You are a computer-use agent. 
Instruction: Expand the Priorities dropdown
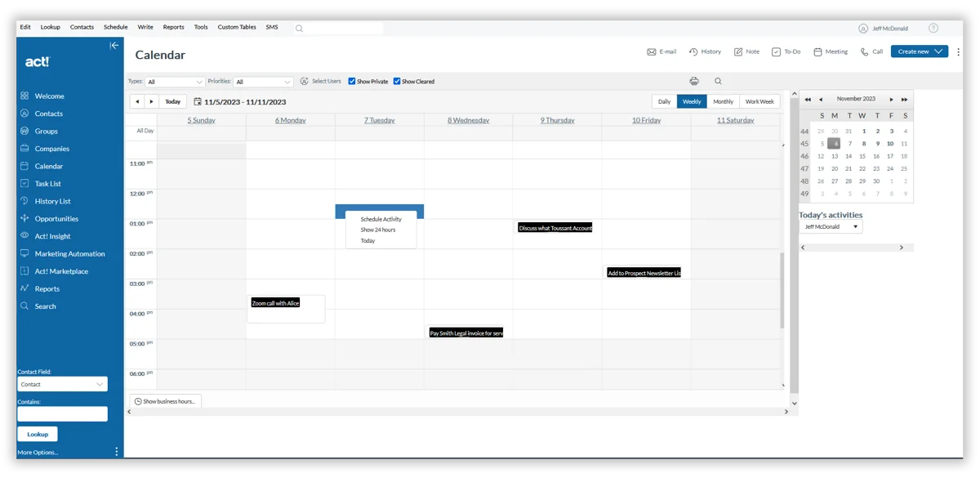tap(264, 82)
